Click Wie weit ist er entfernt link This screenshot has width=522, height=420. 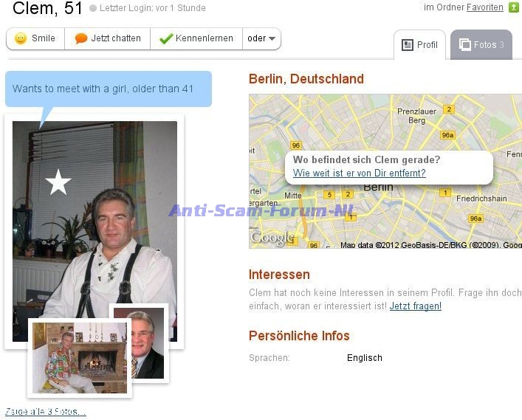(x=360, y=173)
